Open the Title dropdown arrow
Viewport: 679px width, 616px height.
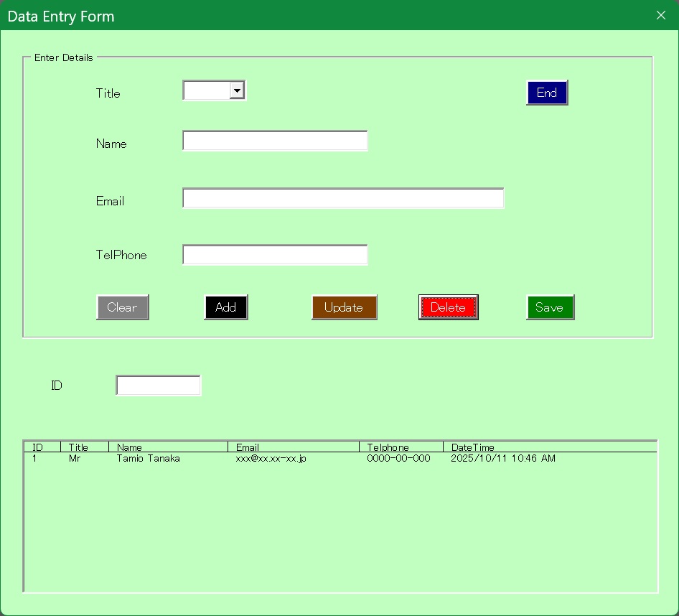tap(237, 90)
